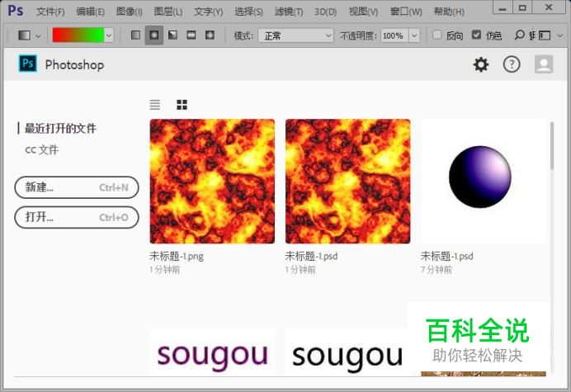Maximize the Photoshop window
Viewport: 571px width, 392px height.
[522, 7]
